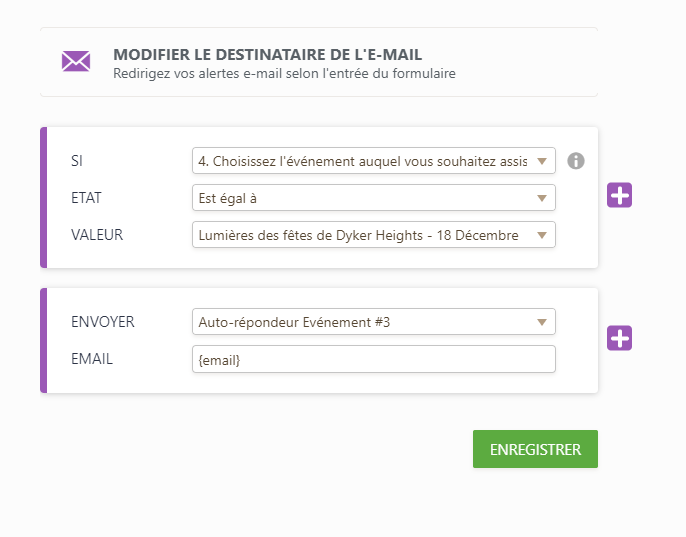Click into the EMAIL field containing {email}
The image size is (686, 537).
click(x=374, y=359)
